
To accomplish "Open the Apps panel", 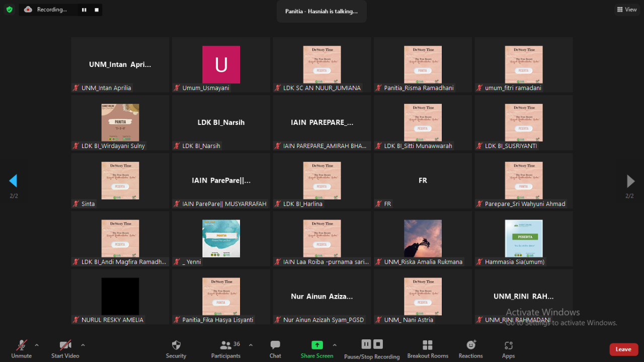I will click(x=508, y=349).
